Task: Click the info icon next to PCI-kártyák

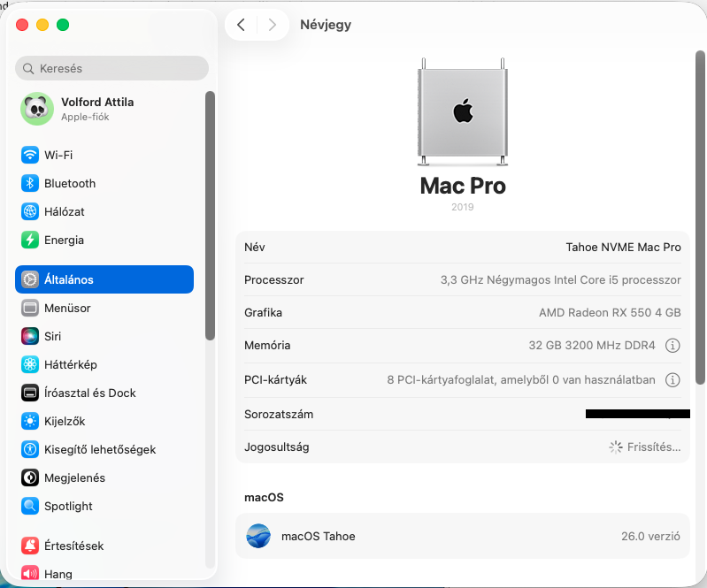Action: coord(672,380)
